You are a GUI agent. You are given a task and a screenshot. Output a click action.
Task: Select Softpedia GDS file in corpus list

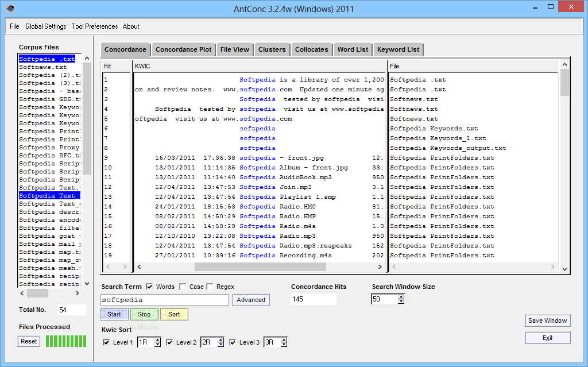pos(50,99)
